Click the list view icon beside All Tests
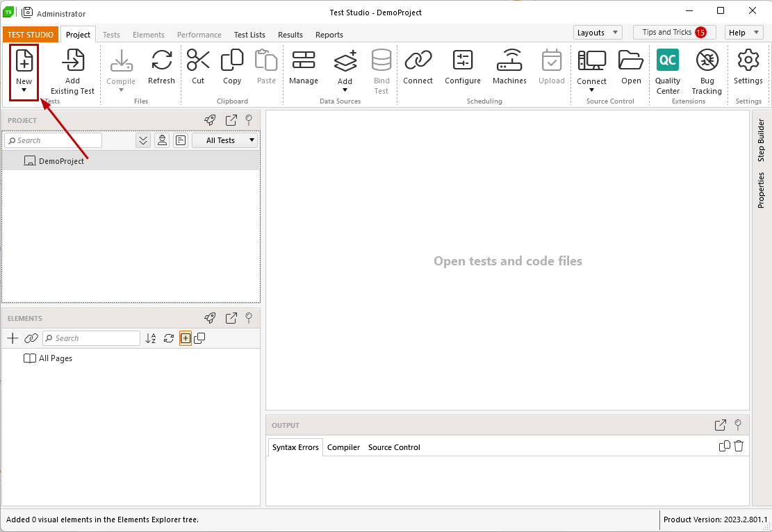This screenshot has height=532, width=772. pos(181,140)
